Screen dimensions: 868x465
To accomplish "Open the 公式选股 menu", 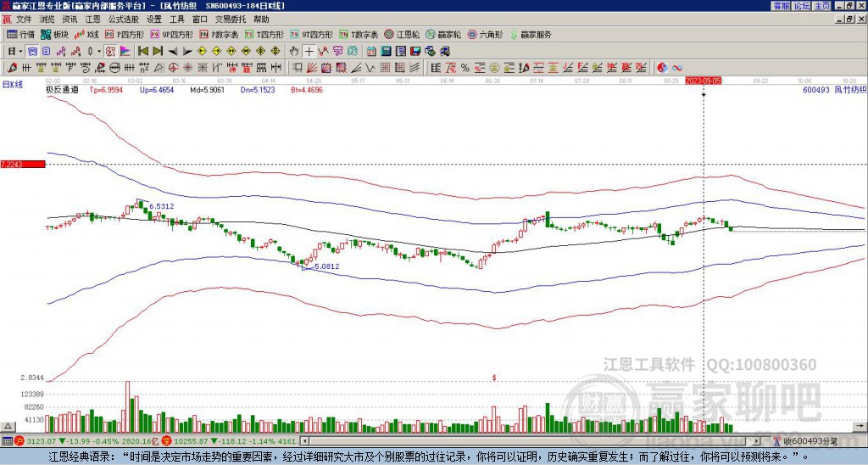I will pyautogui.click(x=124, y=20).
